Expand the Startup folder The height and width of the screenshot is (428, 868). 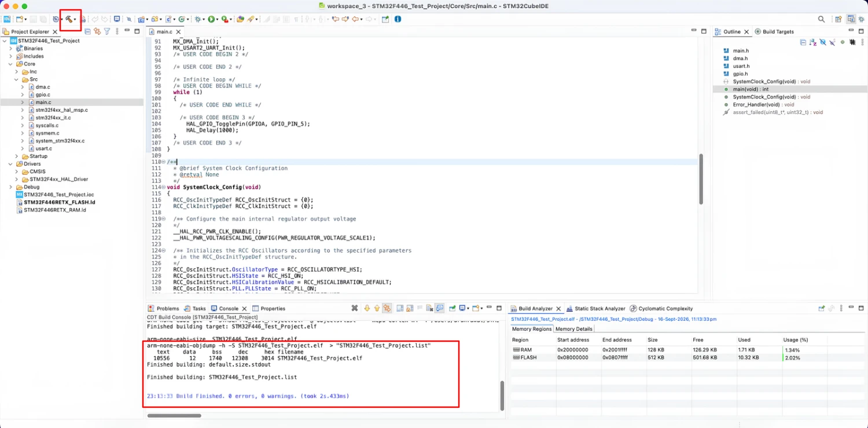[x=17, y=156]
